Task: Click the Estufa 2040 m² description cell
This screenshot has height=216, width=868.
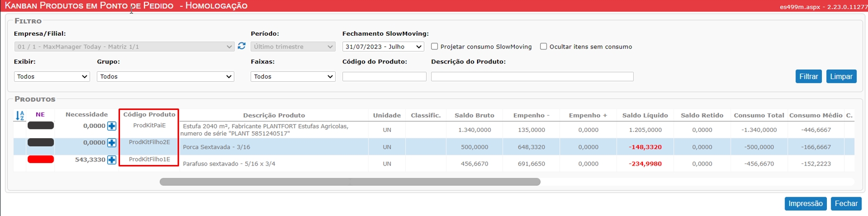Action: coord(274,130)
